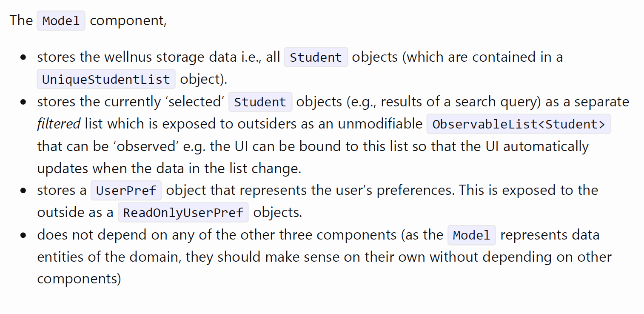Click the italic word filtered
This screenshot has width=644, height=314.
coord(59,124)
